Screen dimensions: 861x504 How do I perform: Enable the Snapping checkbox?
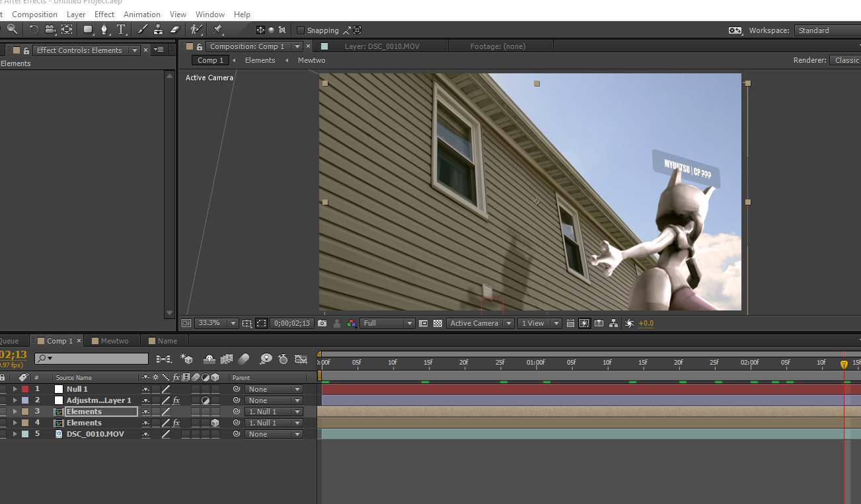[301, 30]
